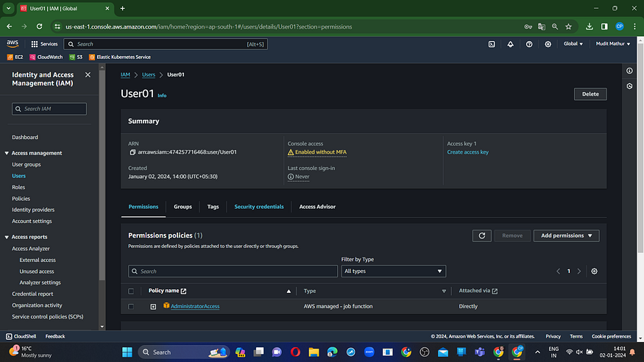Screen dimensions: 644x362
Task: Open Chrome tab search dropdown
Action: (x=8, y=8)
